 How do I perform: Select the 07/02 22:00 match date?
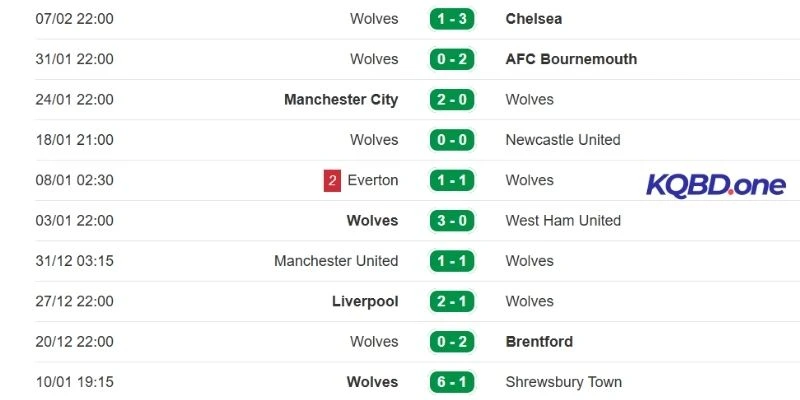74,19
